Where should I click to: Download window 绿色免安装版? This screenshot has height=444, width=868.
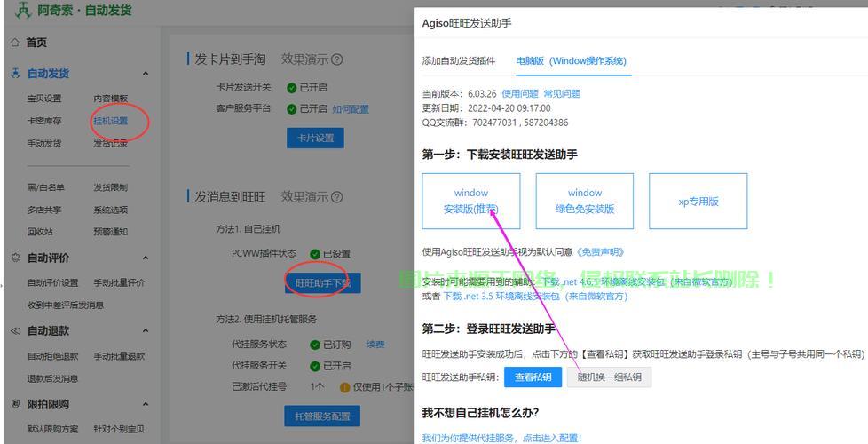click(x=585, y=201)
